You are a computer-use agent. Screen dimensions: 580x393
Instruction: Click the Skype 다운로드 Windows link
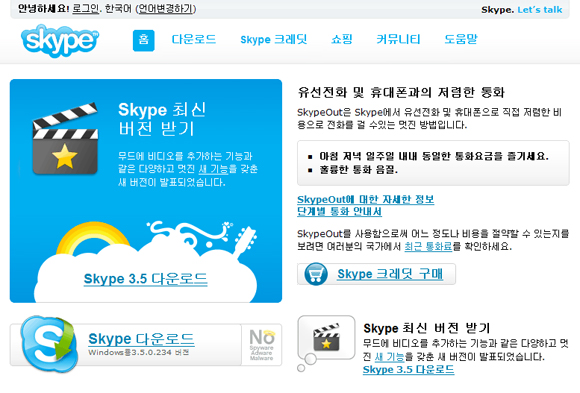(x=141, y=339)
